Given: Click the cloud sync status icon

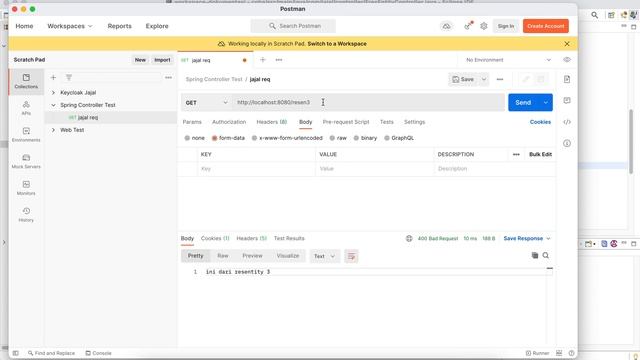Looking at the screenshot, I should (x=447, y=26).
